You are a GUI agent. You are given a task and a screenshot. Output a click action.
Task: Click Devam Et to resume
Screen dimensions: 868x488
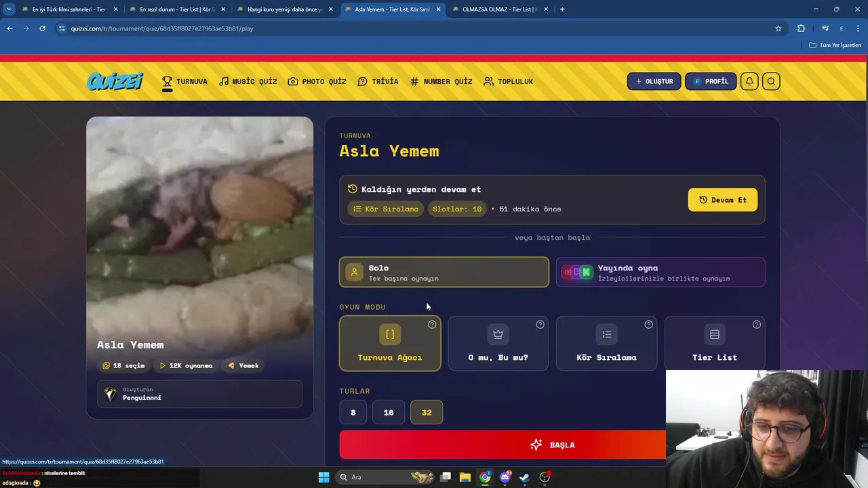point(723,200)
